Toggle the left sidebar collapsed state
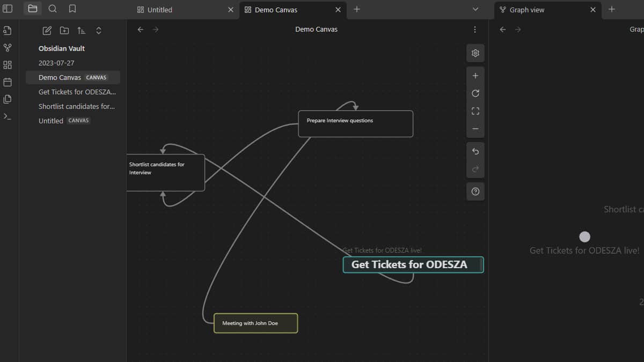The height and width of the screenshot is (362, 644). click(x=8, y=9)
